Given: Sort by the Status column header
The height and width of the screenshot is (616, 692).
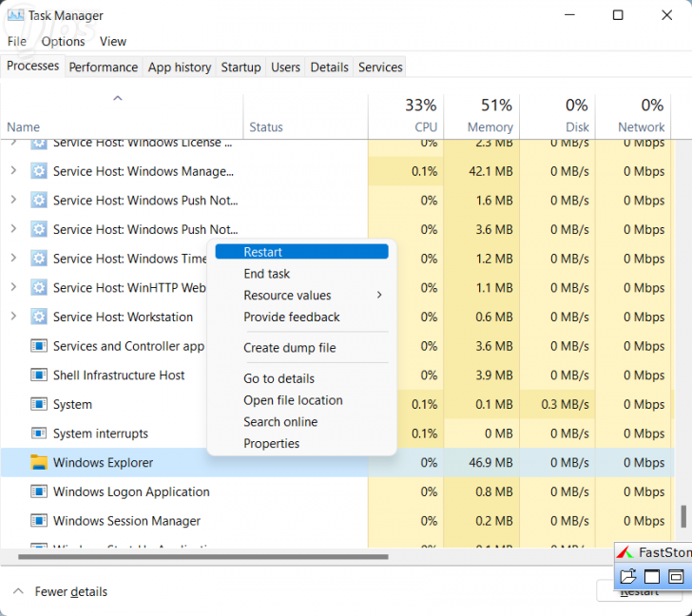Looking at the screenshot, I should pyautogui.click(x=305, y=116).
